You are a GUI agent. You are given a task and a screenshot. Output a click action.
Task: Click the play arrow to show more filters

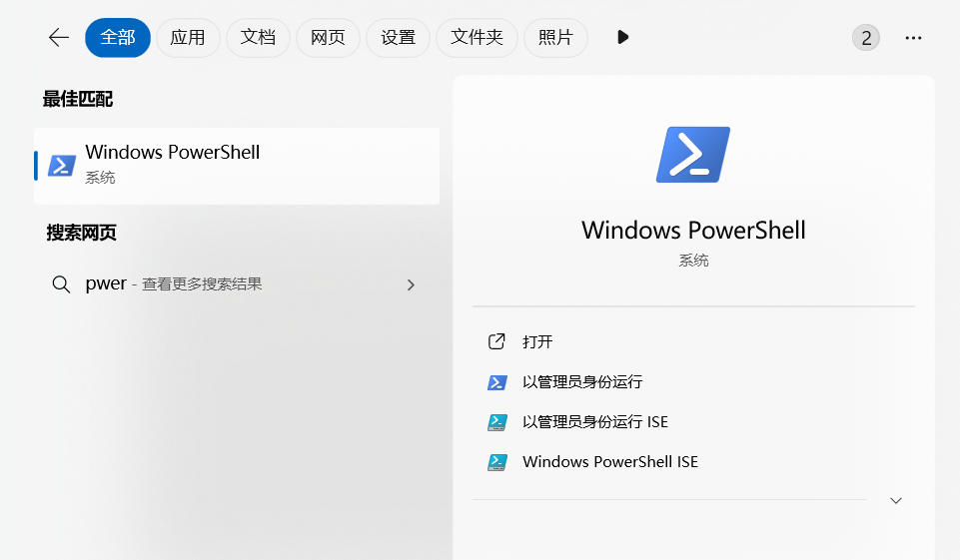[x=623, y=38]
